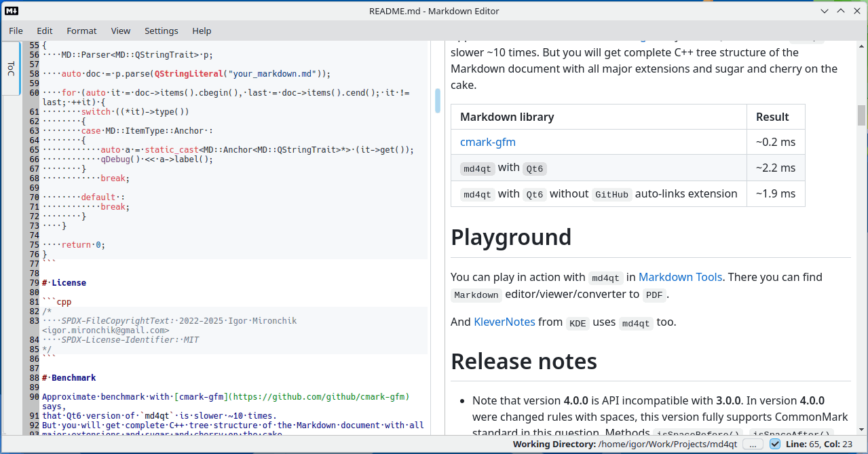
Task: Visit the KleverNotes link in preview
Action: [504, 322]
